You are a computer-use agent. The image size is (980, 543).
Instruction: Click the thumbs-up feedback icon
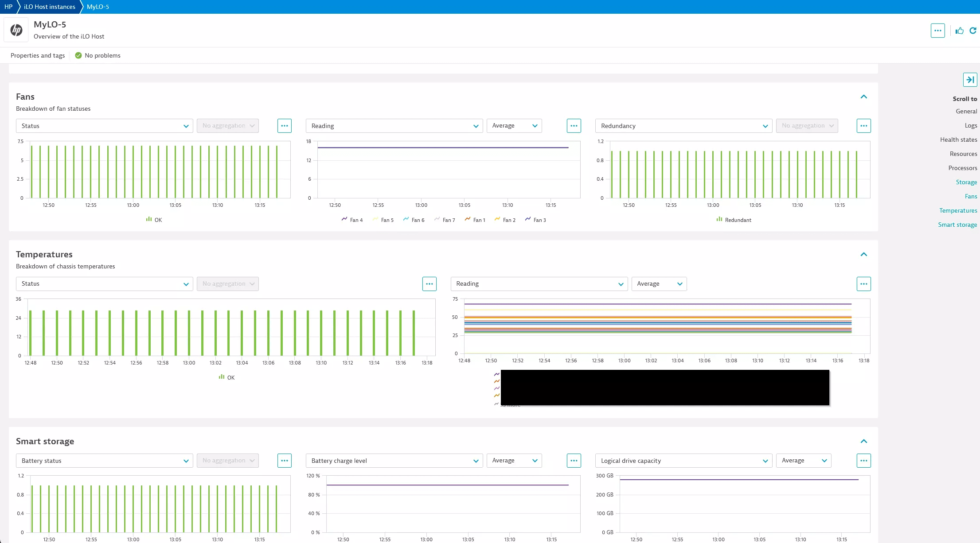(960, 31)
